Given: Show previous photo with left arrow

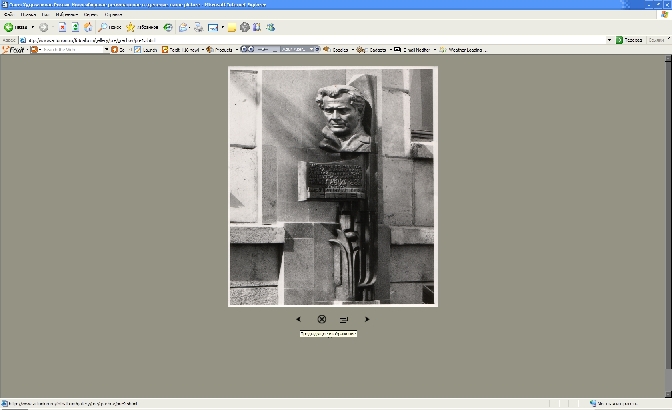Looking at the screenshot, I should [x=298, y=319].
